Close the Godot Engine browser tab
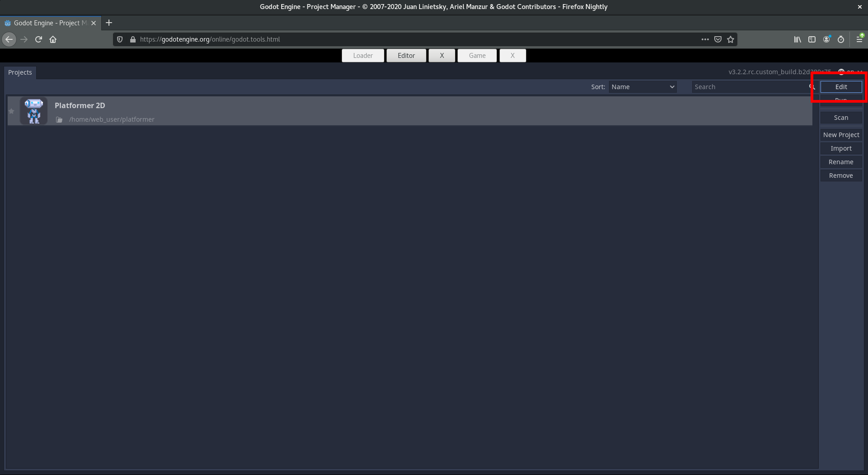The width and height of the screenshot is (868, 475). coord(94,23)
